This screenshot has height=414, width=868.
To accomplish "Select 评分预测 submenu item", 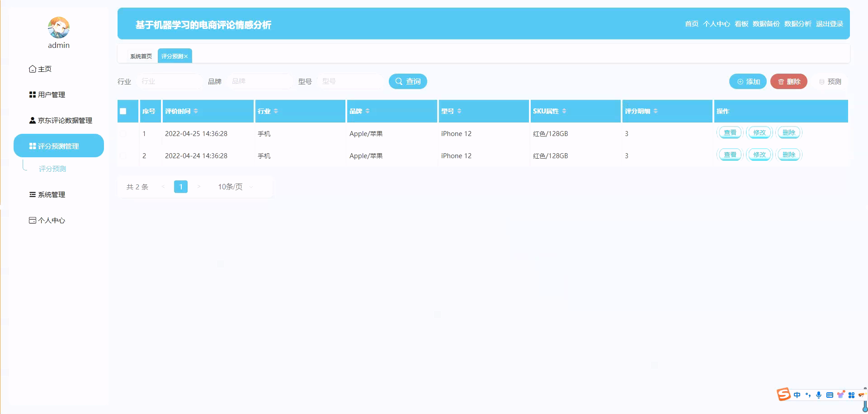I will point(52,169).
